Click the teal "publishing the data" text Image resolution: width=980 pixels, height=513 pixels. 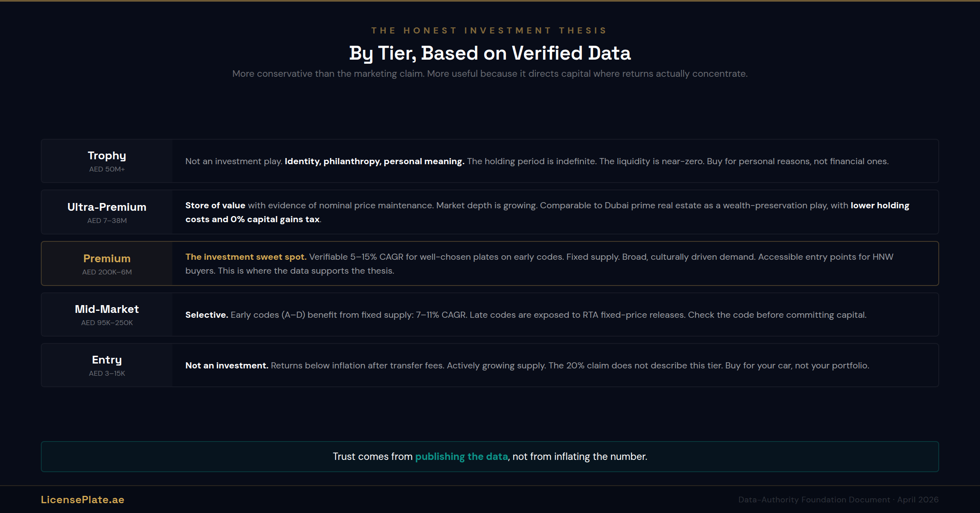pyautogui.click(x=461, y=456)
